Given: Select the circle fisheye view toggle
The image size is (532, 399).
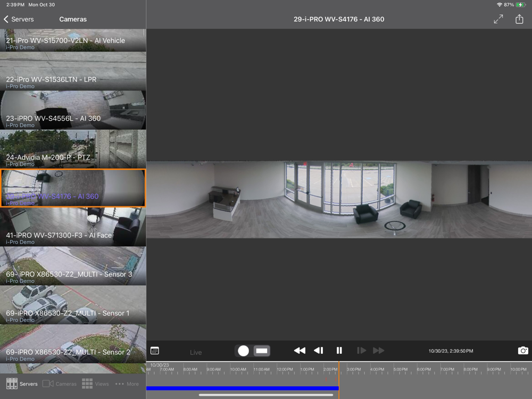Looking at the screenshot, I should (x=243, y=351).
